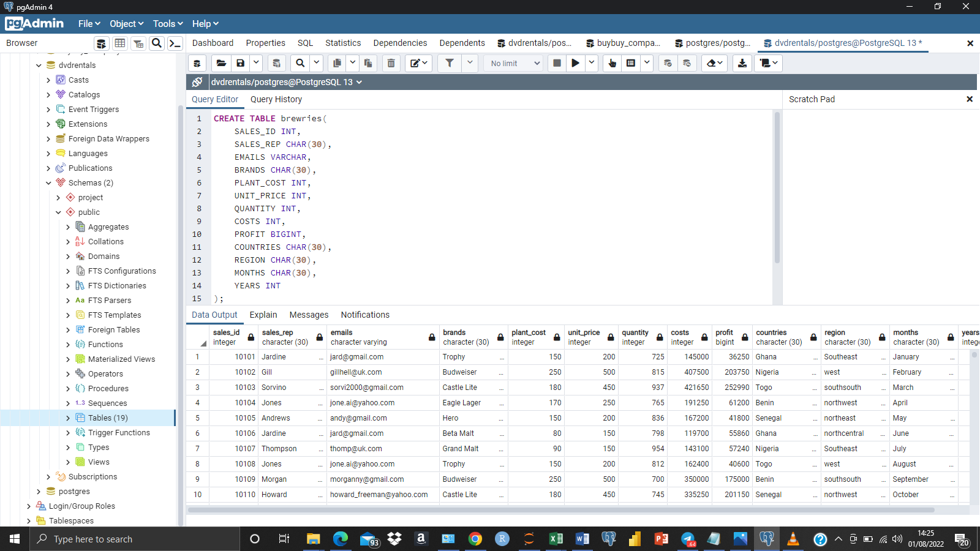Collapse the public schema node
The image size is (980, 551).
click(58, 212)
